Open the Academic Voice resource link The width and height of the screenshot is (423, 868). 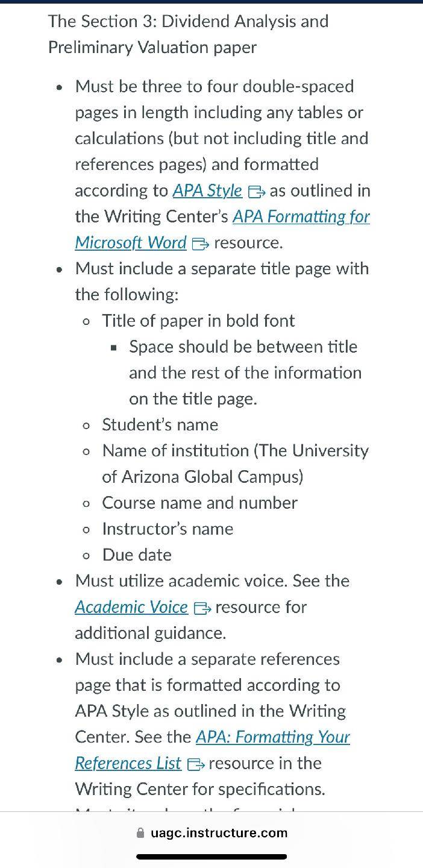tap(131, 607)
